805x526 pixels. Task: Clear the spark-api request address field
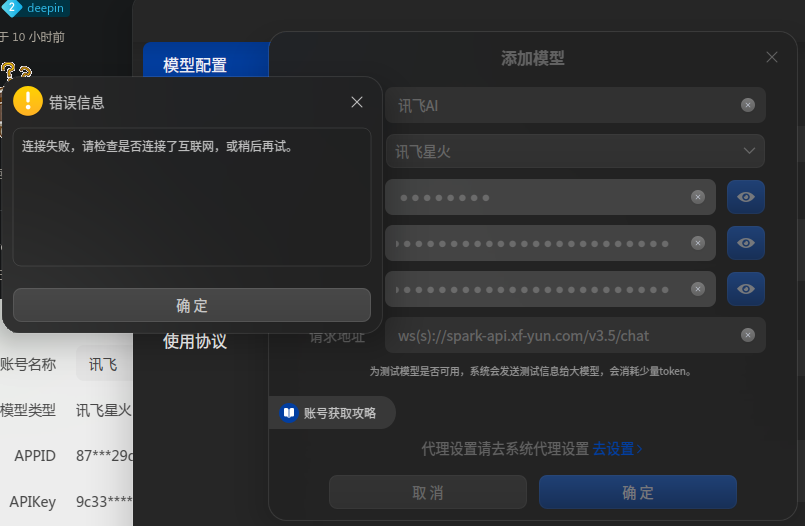click(748, 335)
